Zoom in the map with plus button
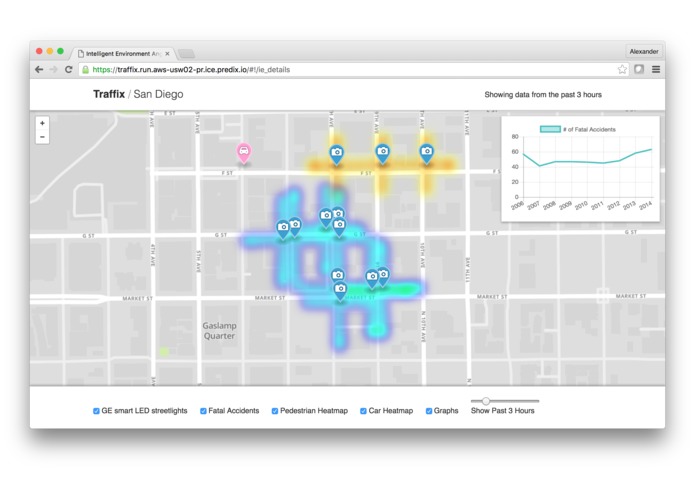 (43, 123)
